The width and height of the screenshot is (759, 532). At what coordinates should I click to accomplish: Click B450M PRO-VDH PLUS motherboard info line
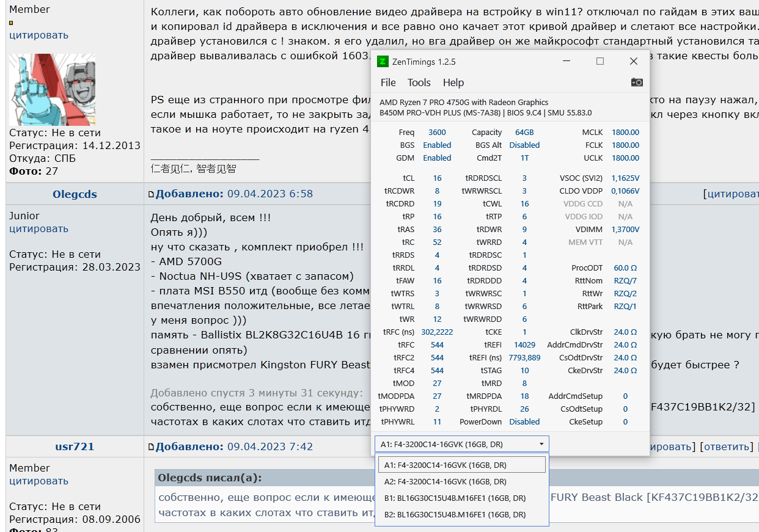(x=485, y=113)
